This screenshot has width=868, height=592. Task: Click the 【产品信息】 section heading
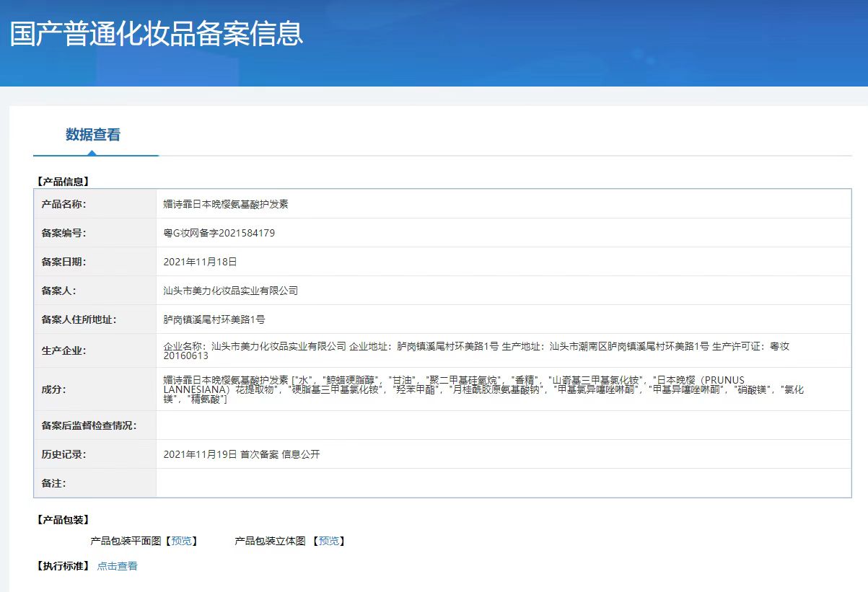pyautogui.click(x=62, y=181)
